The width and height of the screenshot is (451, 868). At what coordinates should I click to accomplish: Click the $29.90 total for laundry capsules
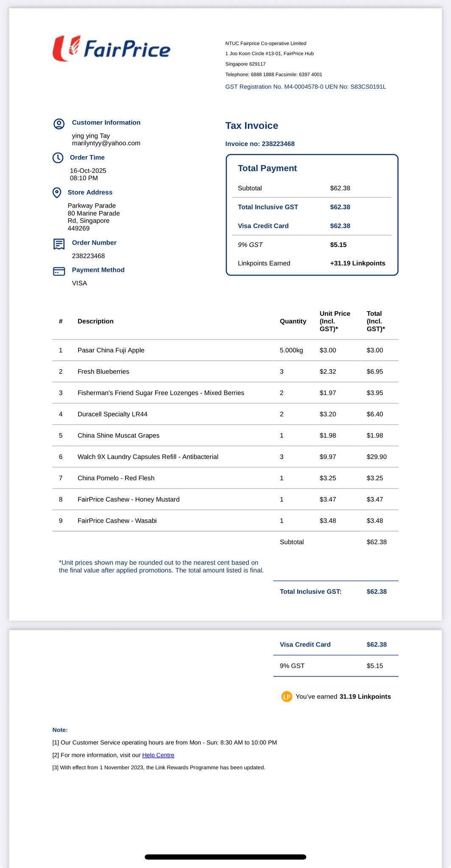point(376,456)
